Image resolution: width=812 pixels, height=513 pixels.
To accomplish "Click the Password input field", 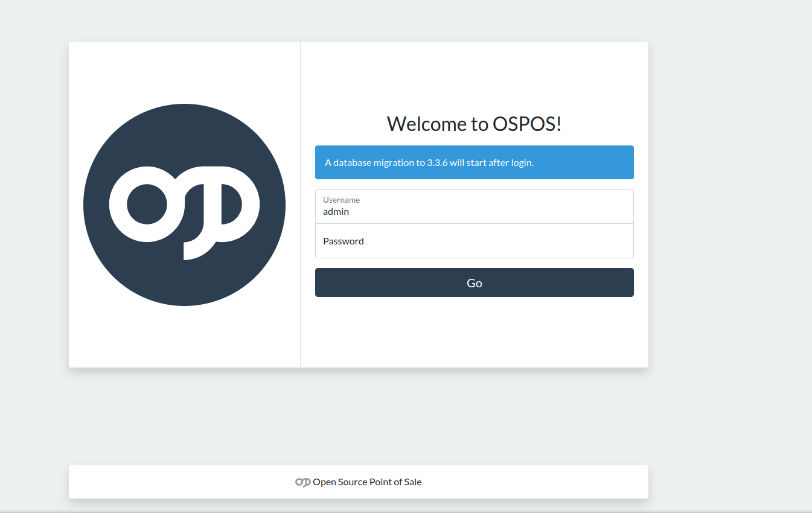I will tap(474, 241).
